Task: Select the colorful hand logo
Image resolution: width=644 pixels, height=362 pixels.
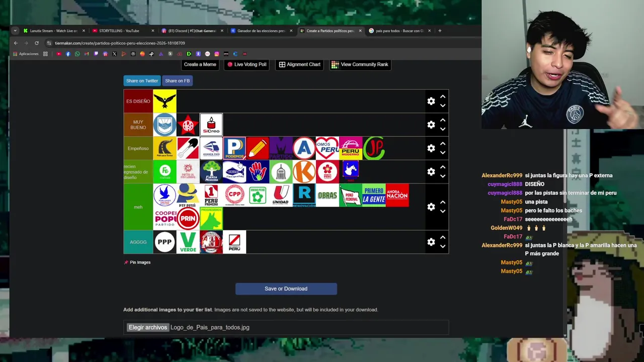Action: pos(257,171)
